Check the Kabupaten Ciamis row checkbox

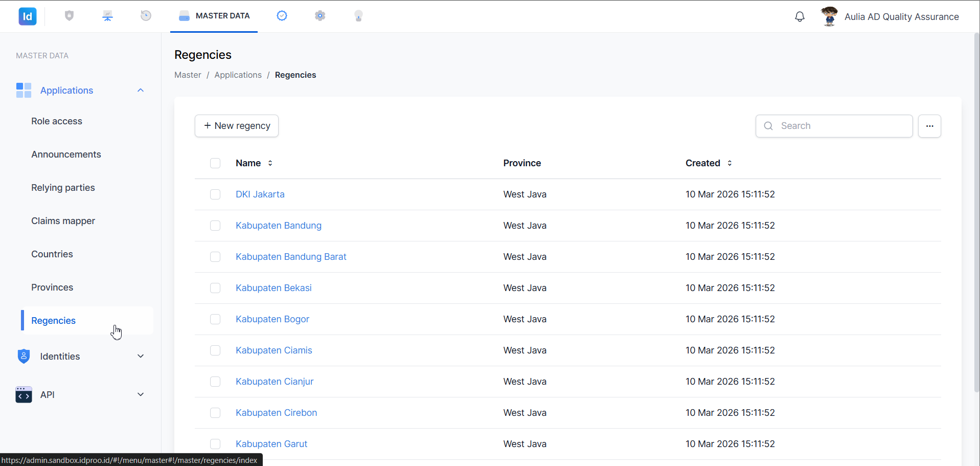[x=215, y=350]
